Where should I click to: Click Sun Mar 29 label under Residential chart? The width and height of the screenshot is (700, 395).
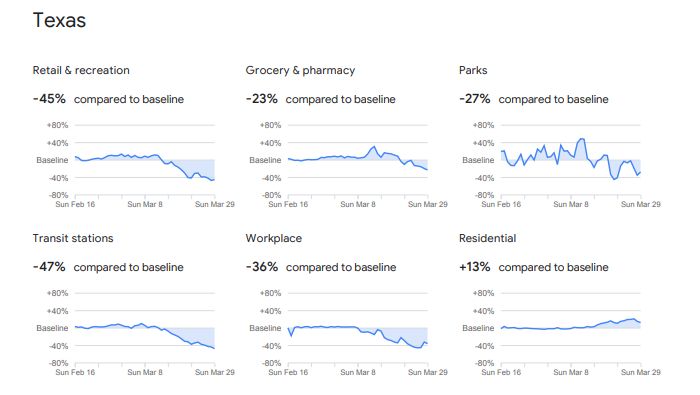tap(640, 372)
